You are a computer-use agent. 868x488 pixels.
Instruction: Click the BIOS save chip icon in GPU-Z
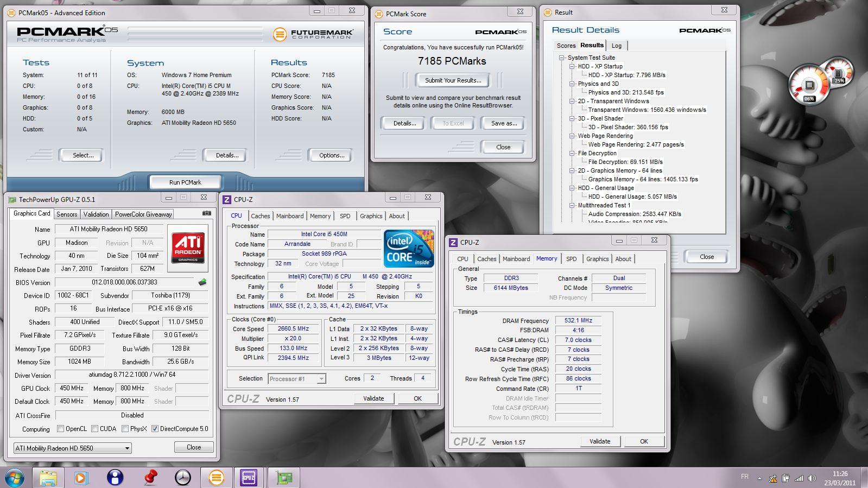(x=202, y=282)
